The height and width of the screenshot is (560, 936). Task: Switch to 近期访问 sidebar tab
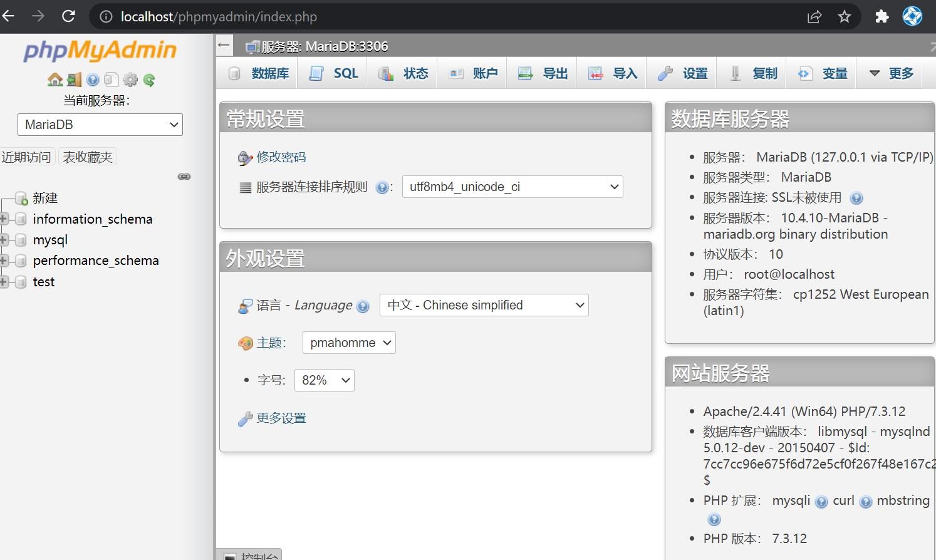(26, 157)
